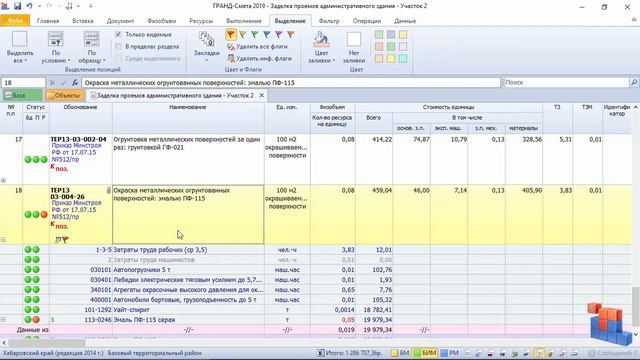This screenshot has height=360, width=640.
Task: Open the Ресурсы ribbon tab
Action: click(201, 20)
